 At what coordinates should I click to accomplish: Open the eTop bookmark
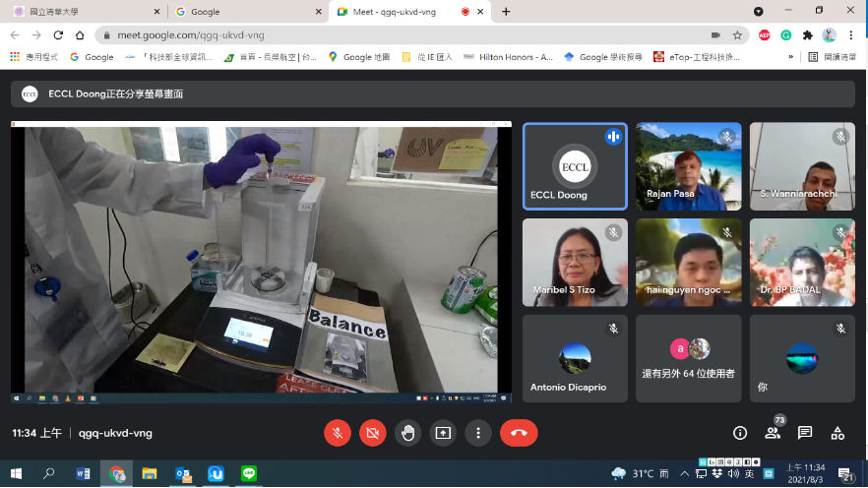697,56
